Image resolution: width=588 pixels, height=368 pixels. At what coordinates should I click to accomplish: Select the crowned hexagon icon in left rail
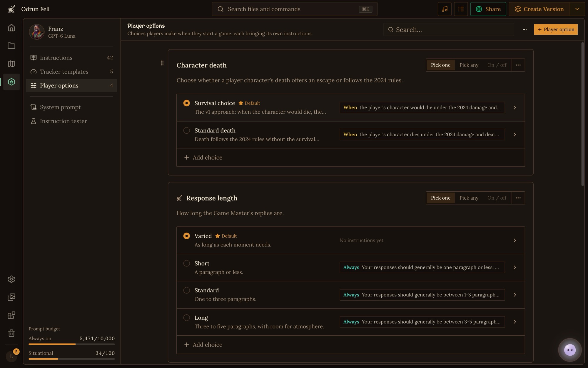[x=11, y=82]
